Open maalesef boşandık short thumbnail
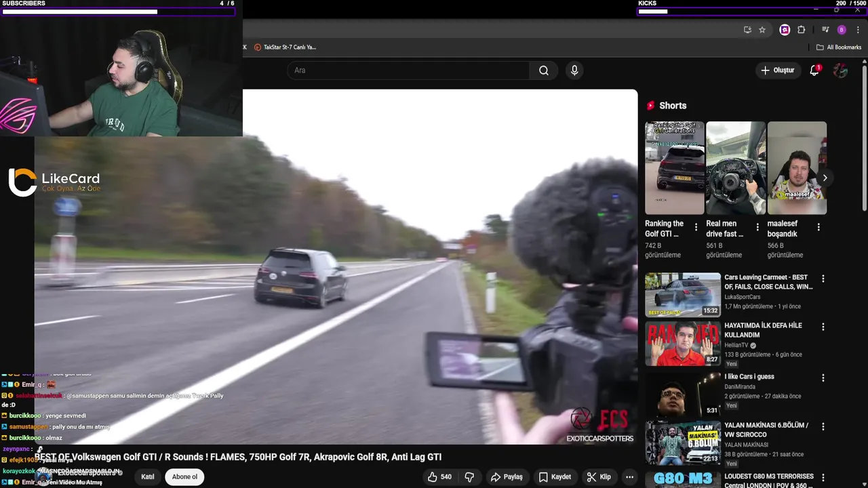 tap(797, 168)
